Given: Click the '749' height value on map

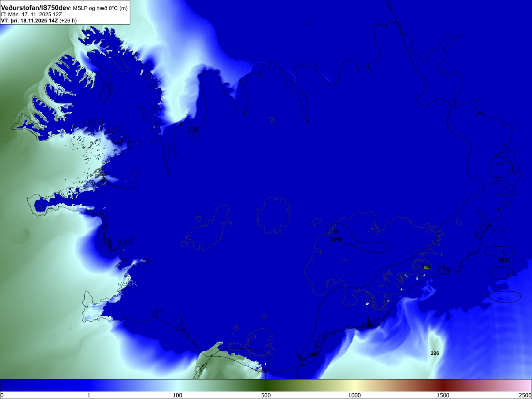Looking at the screenshot, I should [426, 267].
